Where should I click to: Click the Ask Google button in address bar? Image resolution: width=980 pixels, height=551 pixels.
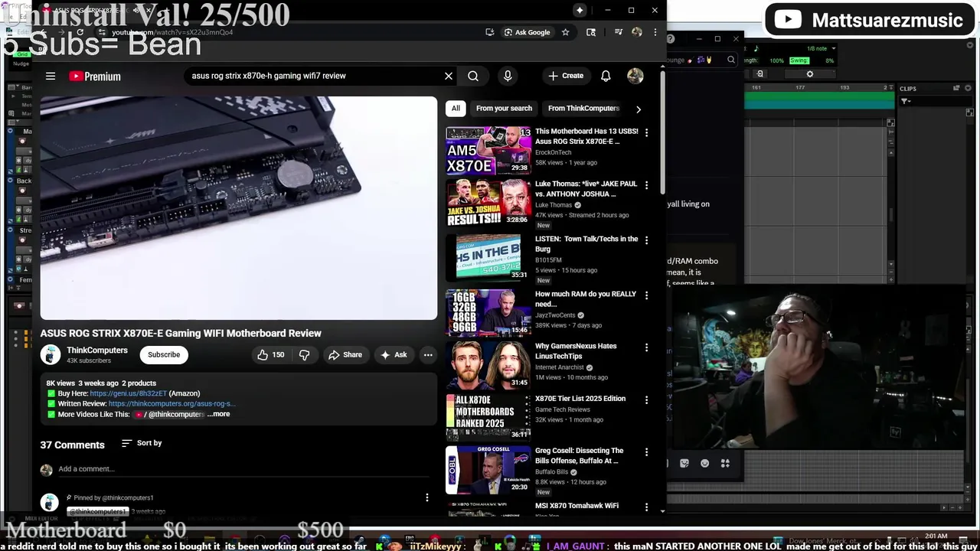pos(527,32)
